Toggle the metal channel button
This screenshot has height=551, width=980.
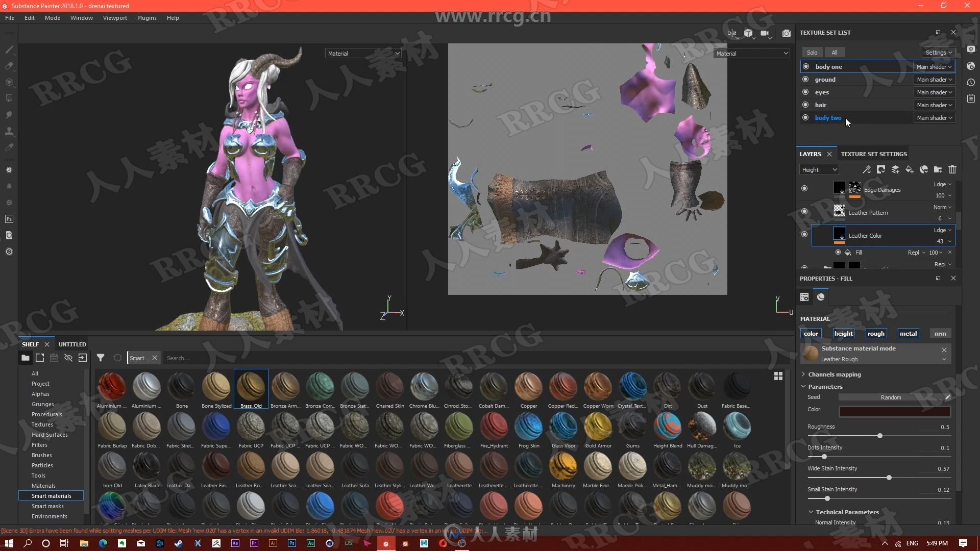coord(908,333)
